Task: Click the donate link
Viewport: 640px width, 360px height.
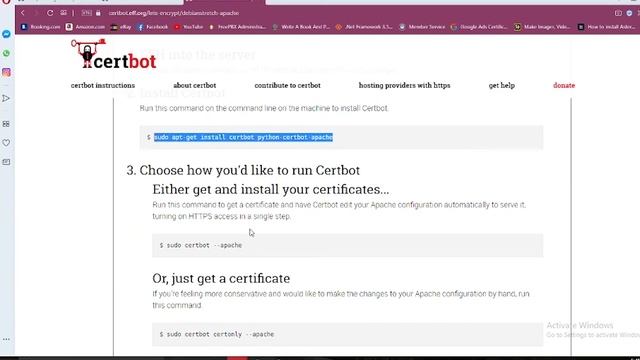Action: point(564,85)
